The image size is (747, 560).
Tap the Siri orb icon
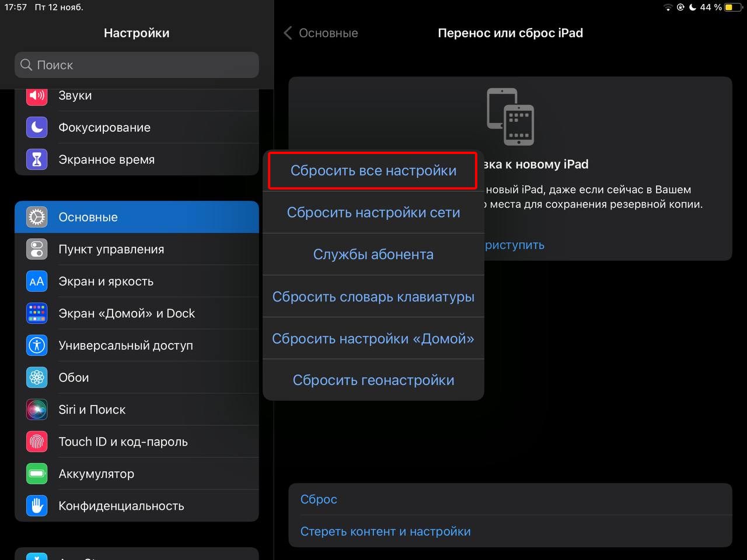[37, 409]
